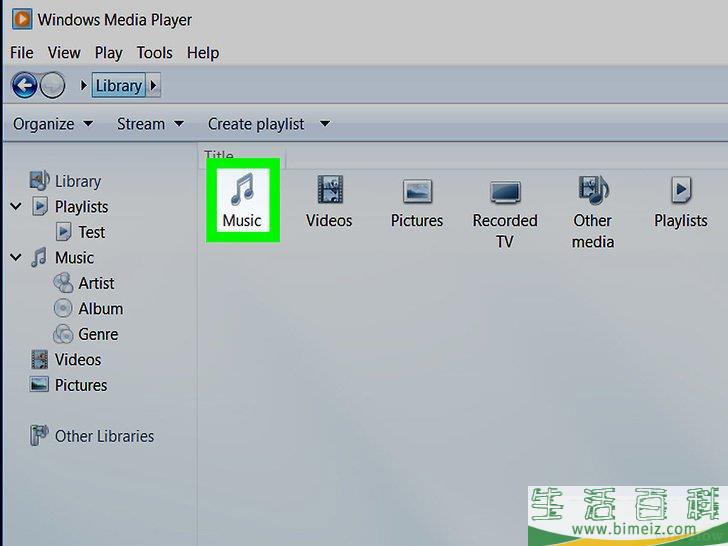Image resolution: width=728 pixels, height=546 pixels.
Task: Click the Test playlist icon
Action: tap(63, 232)
